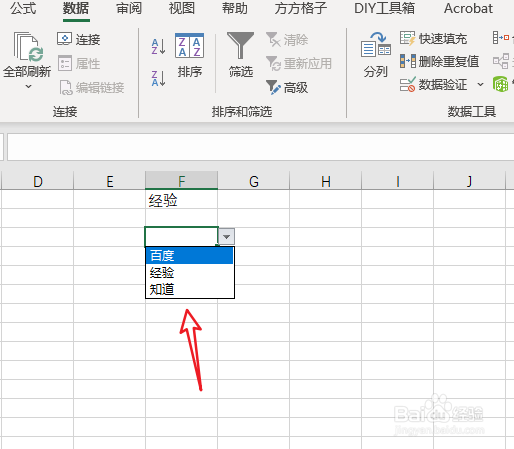Select column F header

pyautogui.click(x=182, y=181)
